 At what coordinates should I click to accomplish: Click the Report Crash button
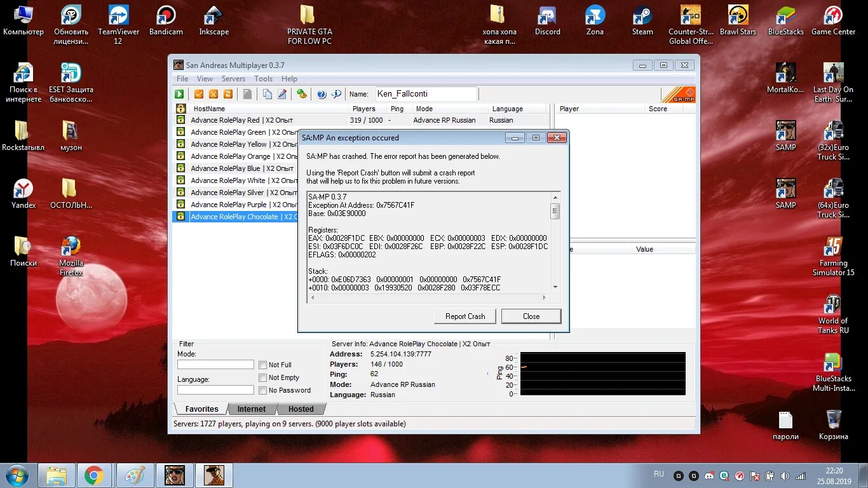pos(465,316)
